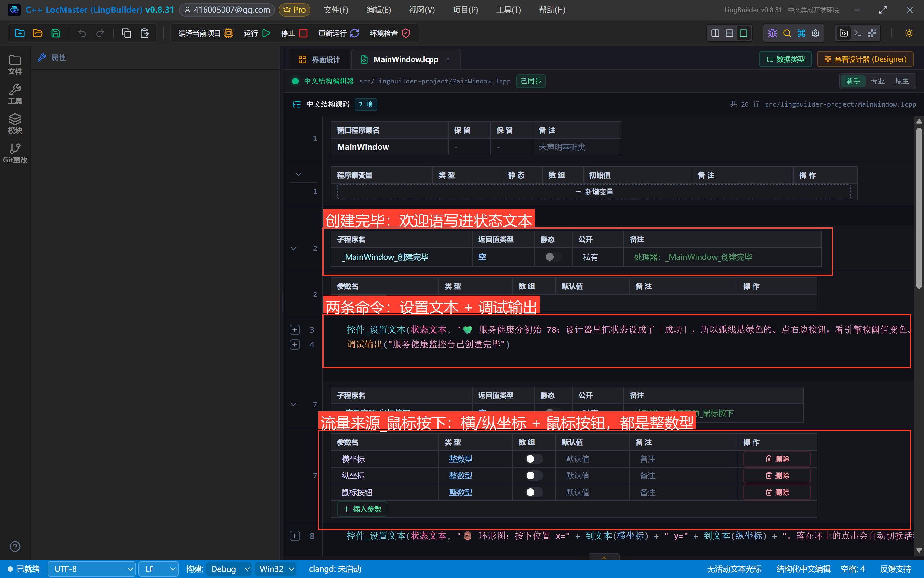The width and height of the screenshot is (924, 578).
Task: Click the search magnifier icon
Action: (787, 33)
